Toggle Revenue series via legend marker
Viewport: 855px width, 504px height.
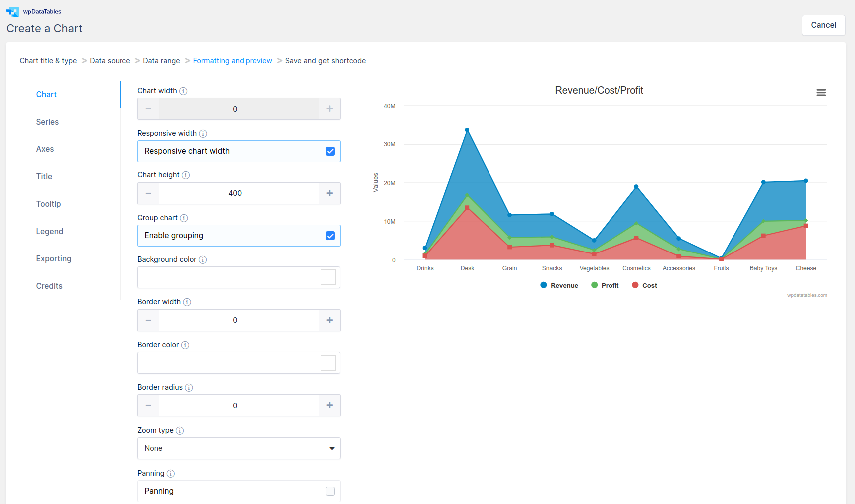tap(544, 285)
